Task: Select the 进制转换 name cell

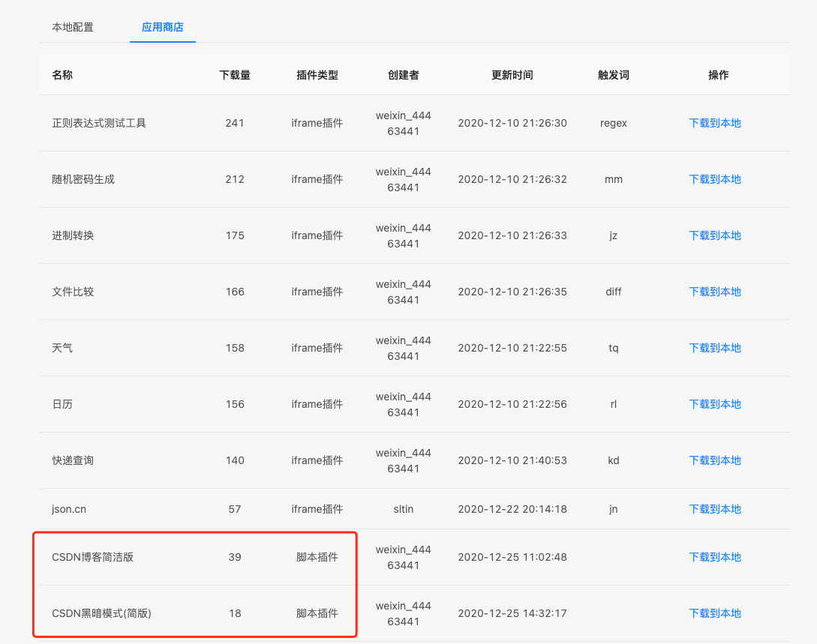Action: coord(73,235)
